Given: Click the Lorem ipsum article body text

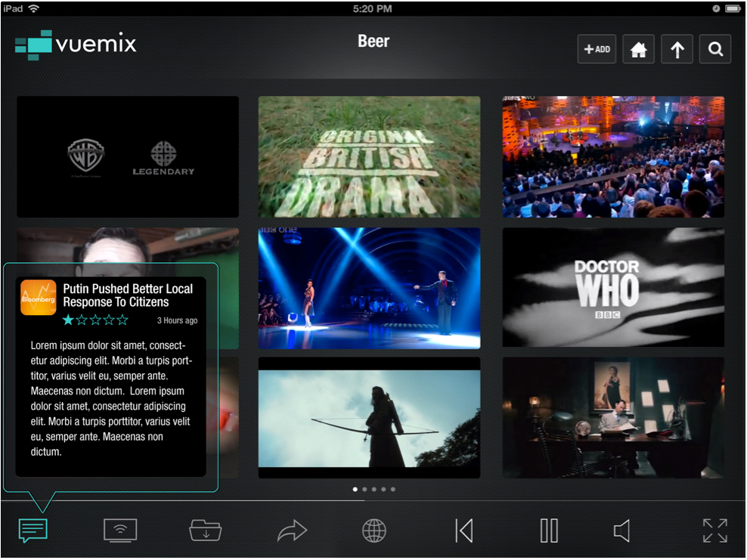Looking at the screenshot, I should tap(111, 398).
